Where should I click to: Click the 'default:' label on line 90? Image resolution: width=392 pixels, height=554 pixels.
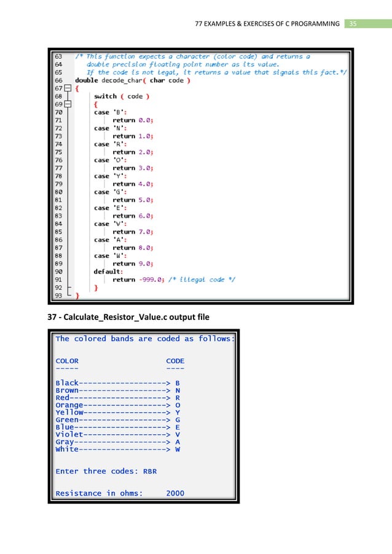click(108, 271)
